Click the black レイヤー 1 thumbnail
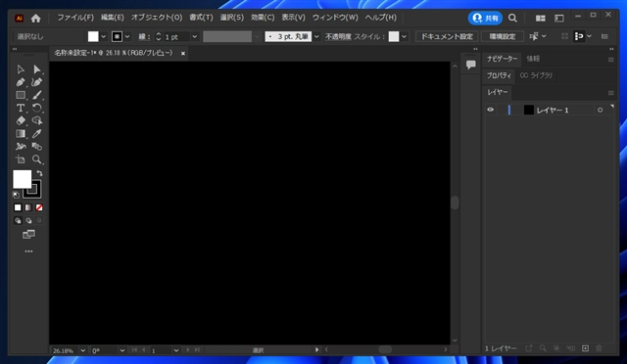 click(529, 110)
